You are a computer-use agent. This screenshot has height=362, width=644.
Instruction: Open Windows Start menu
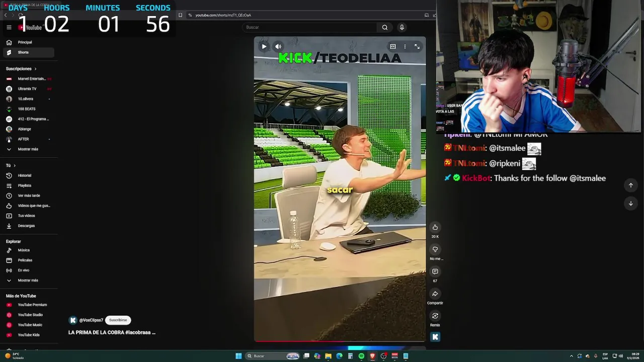(238, 356)
